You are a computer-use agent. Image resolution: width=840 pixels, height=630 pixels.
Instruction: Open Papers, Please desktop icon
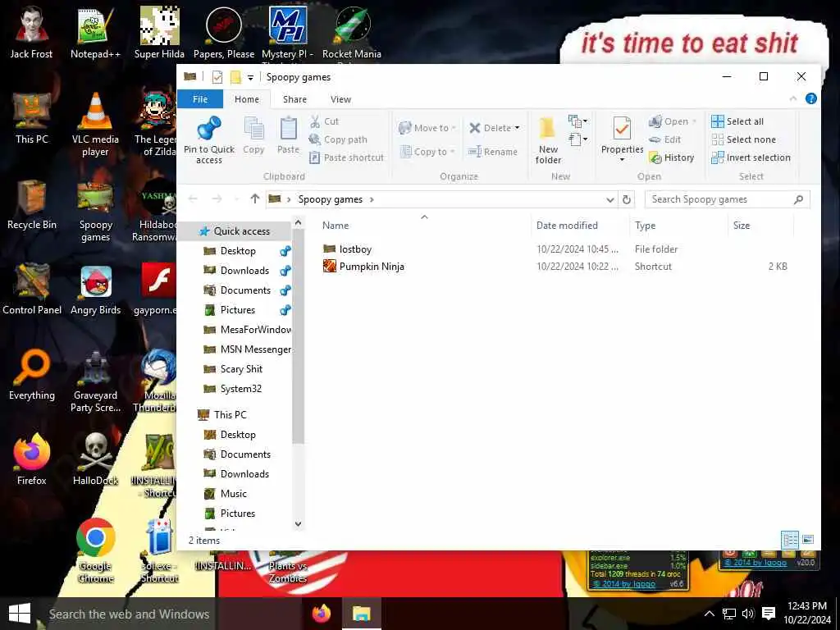click(x=224, y=32)
